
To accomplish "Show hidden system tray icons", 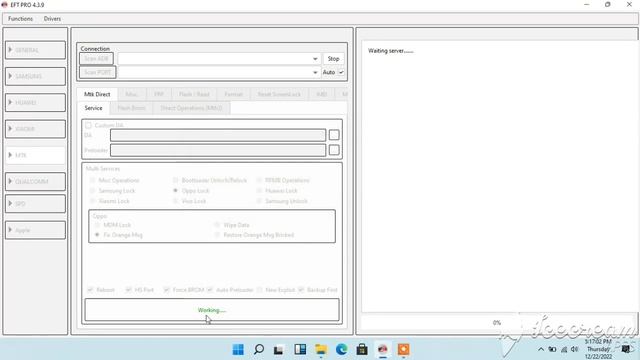I will pyautogui.click(x=541, y=349).
